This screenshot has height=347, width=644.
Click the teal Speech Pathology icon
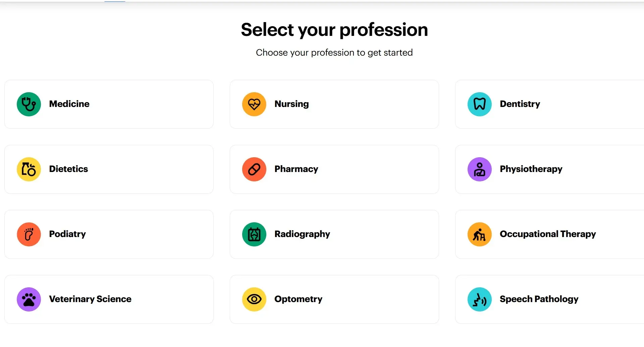[480, 299]
